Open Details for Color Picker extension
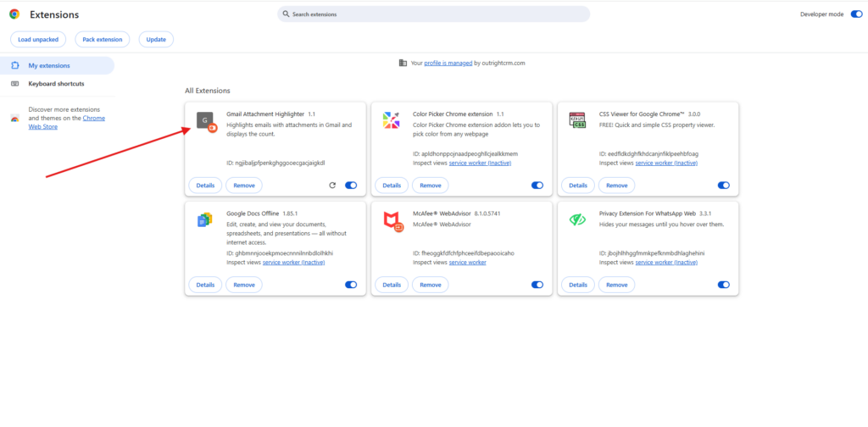 [x=392, y=186]
